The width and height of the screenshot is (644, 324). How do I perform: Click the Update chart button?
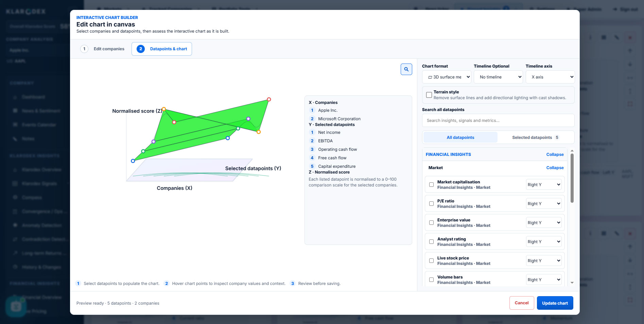(555, 303)
